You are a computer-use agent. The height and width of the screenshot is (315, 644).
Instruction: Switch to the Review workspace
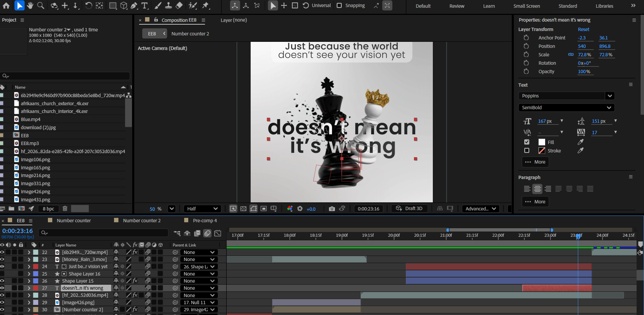[x=457, y=6]
